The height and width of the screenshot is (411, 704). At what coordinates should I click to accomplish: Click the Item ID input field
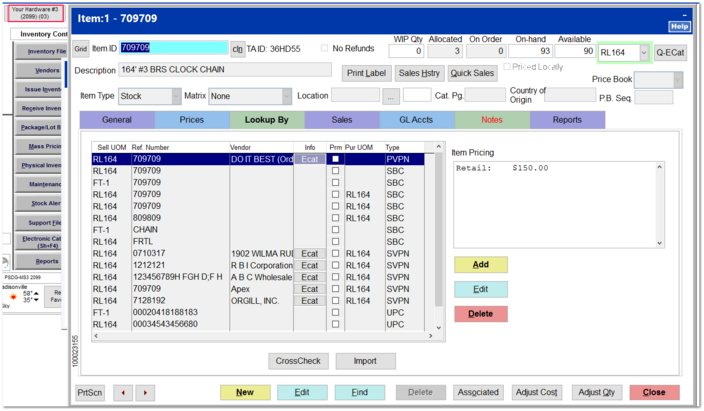pos(174,48)
